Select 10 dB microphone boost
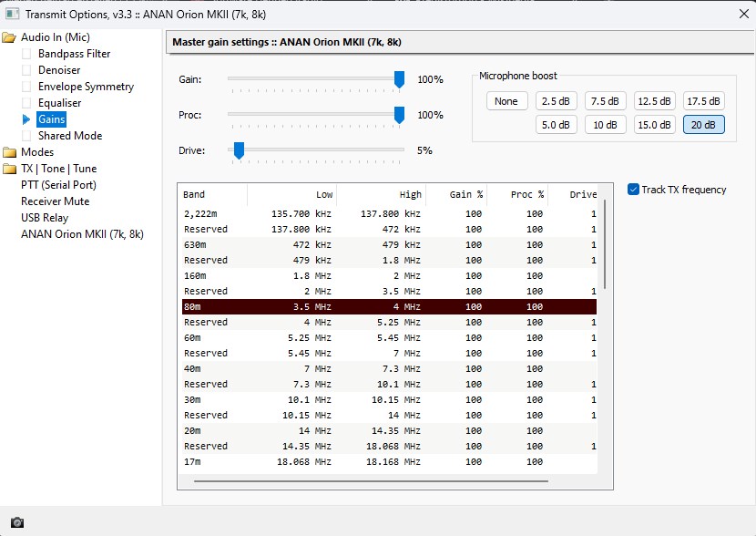Image resolution: width=756 pixels, height=536 pixels. pyautogui.click(x=605, y=125)
